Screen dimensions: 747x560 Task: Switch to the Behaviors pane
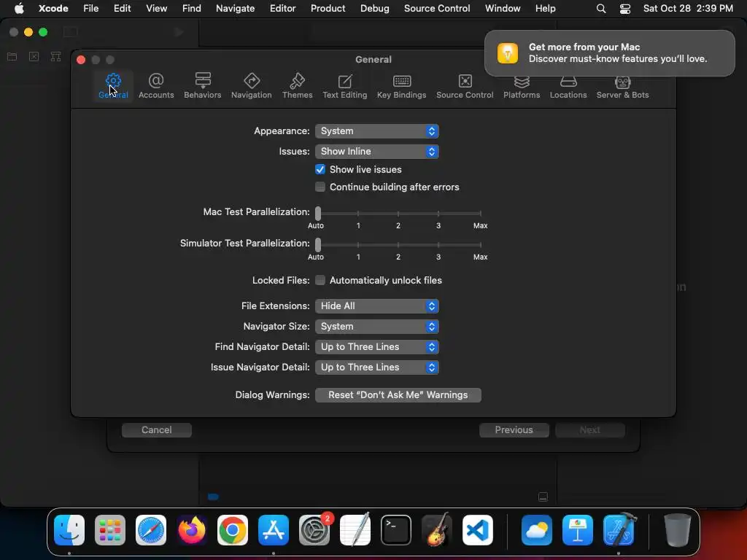(x=203, y=86)
